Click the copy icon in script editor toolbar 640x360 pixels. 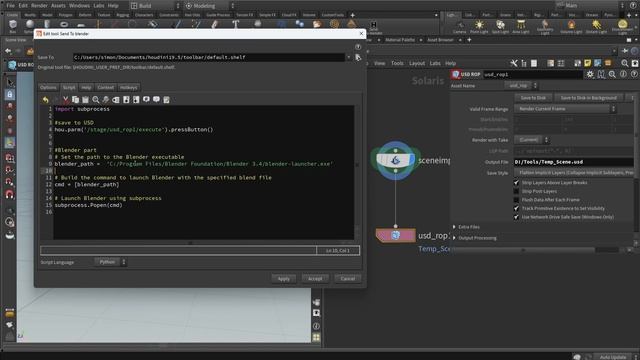[x=76, y=100]
